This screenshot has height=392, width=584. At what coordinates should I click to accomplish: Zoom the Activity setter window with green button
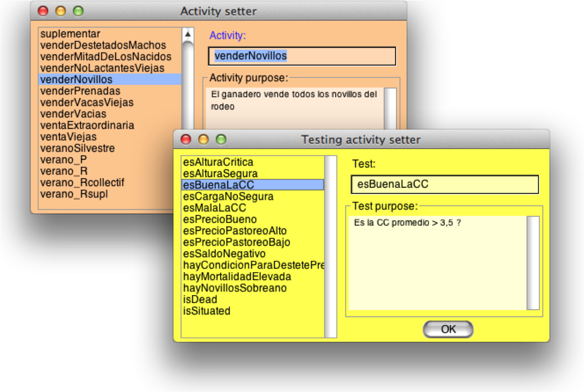pos(78,11)
